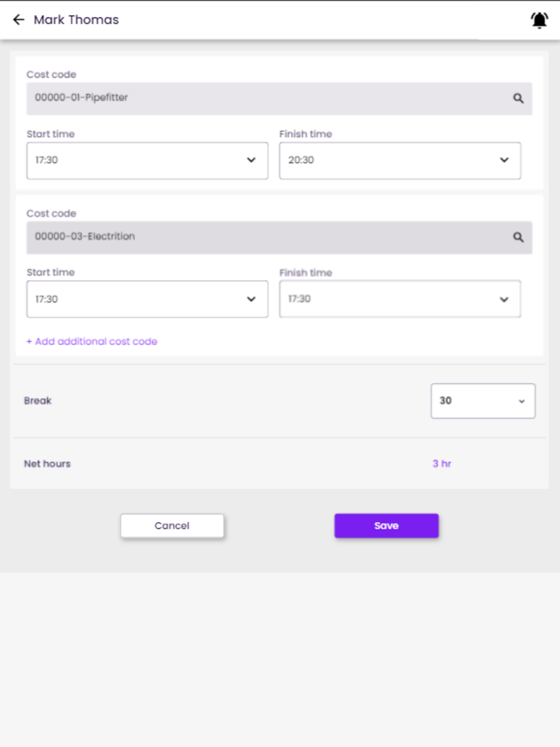Click the Mark Thomas page title
This screenshot has height=747, width=560.
pyautogui.click(x=76, y=20)
